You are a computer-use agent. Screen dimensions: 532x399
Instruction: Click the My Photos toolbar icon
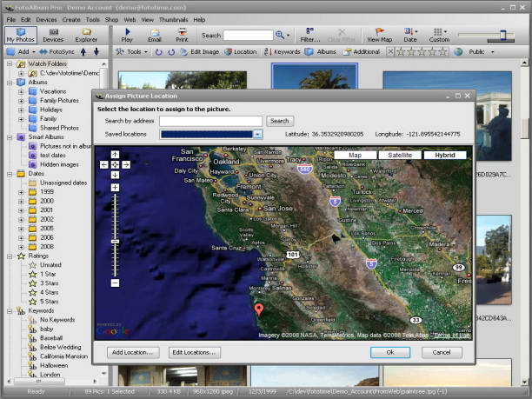(20, 34)
